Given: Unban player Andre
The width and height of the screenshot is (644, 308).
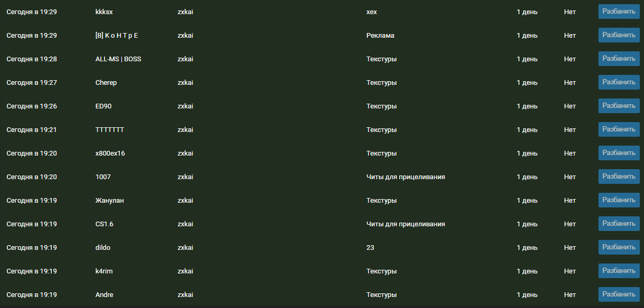Looking at the screenshot, I should coord(619,294).
